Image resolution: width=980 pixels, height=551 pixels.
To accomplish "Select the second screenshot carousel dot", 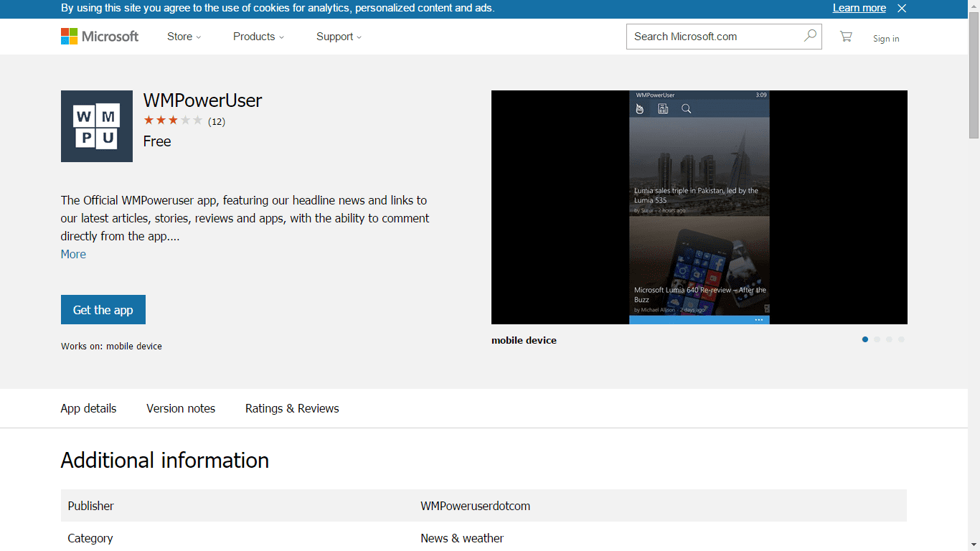I will pyautogui.click(x=877, y=339).
